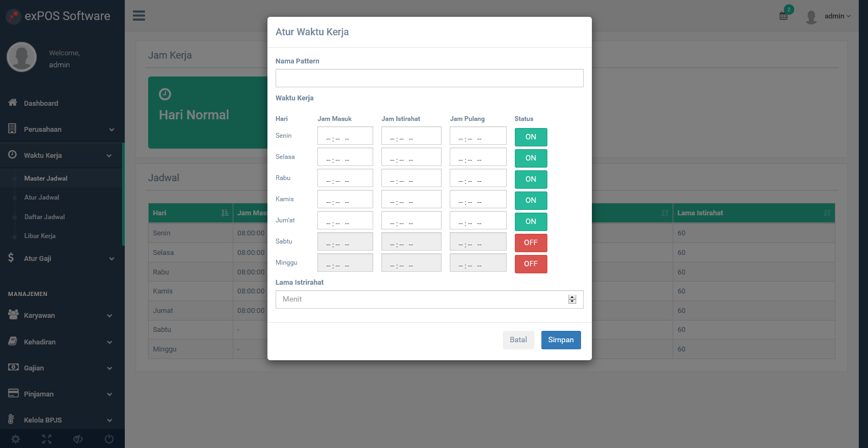
Task: Toggle Senin status ON button
Action: click(x=531, y=137)
